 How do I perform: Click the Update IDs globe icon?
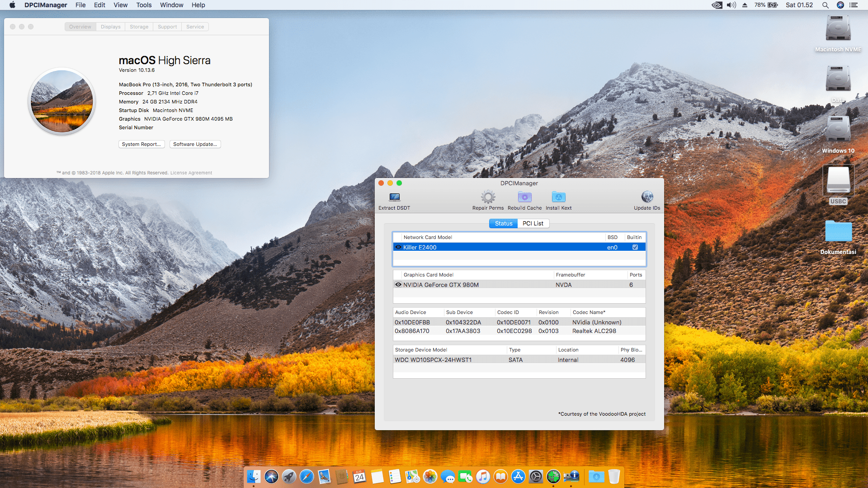coord(647,197)
